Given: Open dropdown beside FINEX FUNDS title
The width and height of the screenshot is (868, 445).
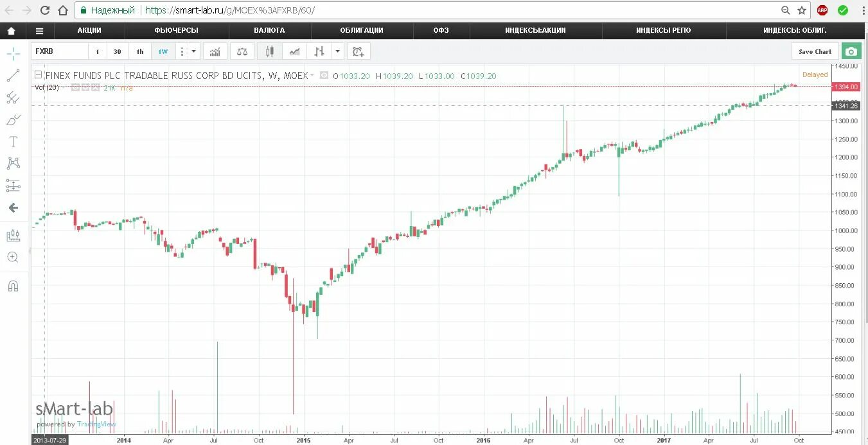Looking at the screenshot, I should coord(312,76).
